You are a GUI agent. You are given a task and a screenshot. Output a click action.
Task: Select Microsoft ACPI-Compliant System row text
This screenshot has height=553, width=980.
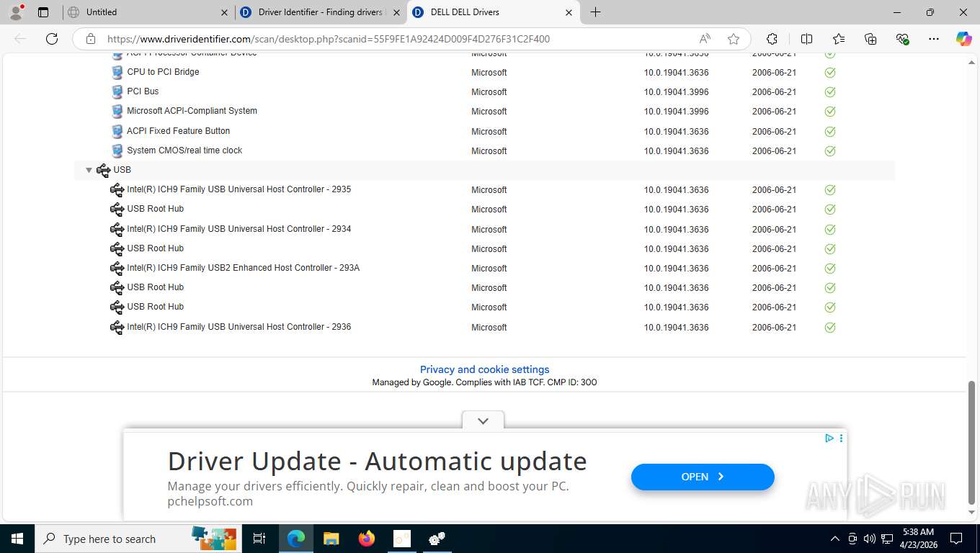[x=192, y=111]
